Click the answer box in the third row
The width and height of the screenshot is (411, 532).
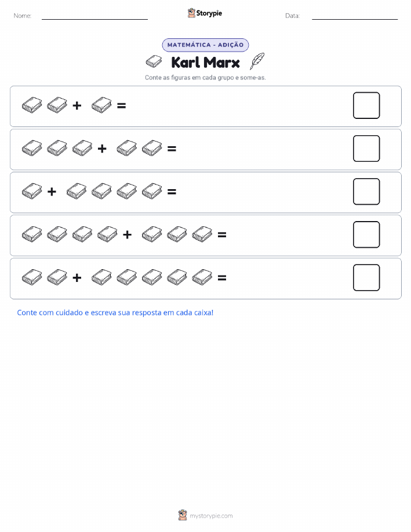pos(366,191)
